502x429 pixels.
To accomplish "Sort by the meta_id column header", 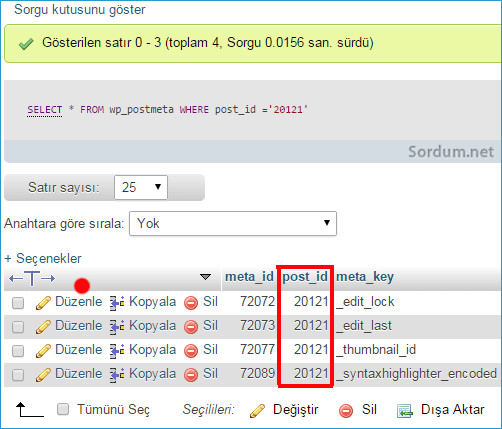I will [x=249, y=277].
